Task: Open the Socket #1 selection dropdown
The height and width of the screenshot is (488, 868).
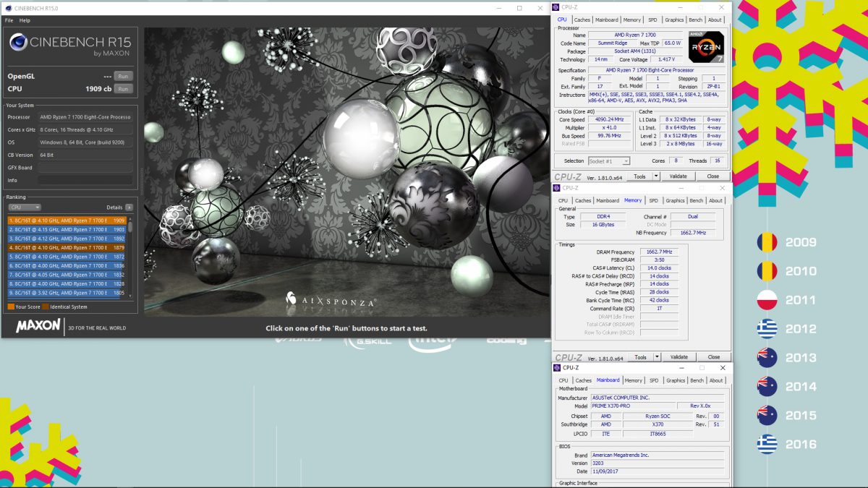Action: point(608,161)
